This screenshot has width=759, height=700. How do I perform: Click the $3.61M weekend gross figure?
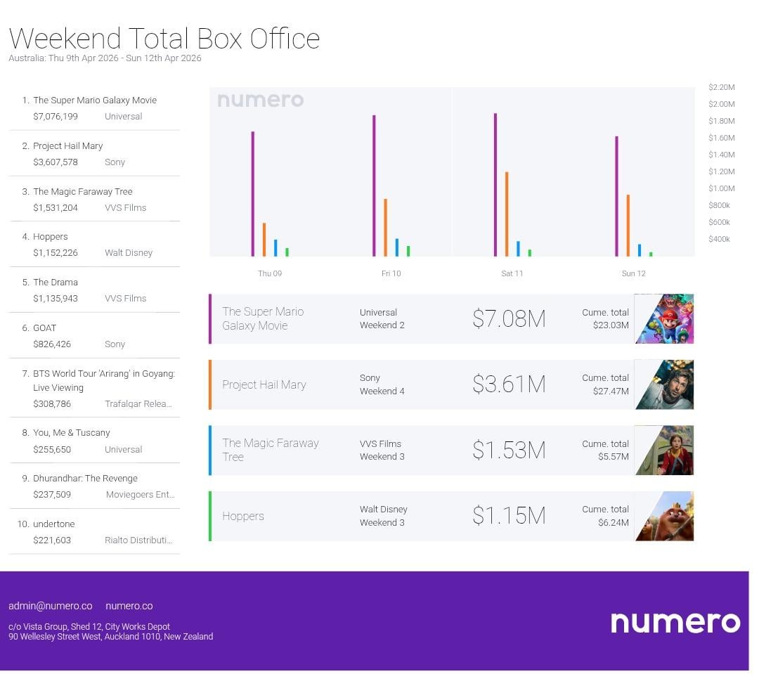[508, 384]
